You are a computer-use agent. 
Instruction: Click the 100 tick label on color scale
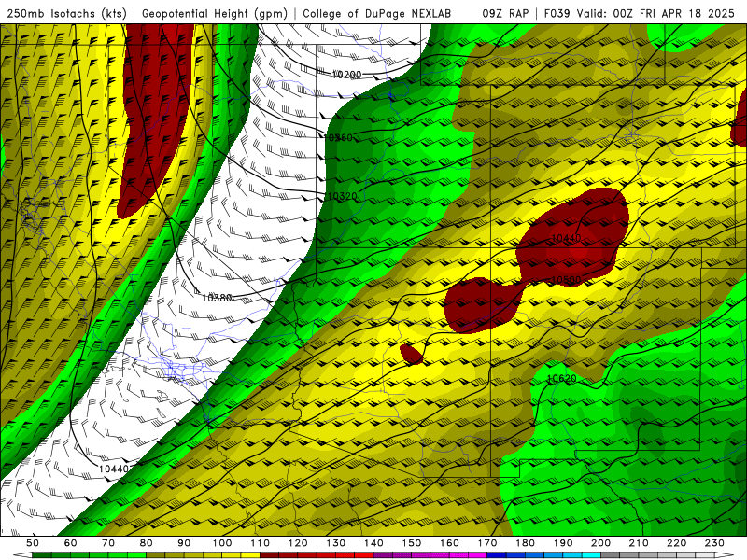tap(222, 543)
